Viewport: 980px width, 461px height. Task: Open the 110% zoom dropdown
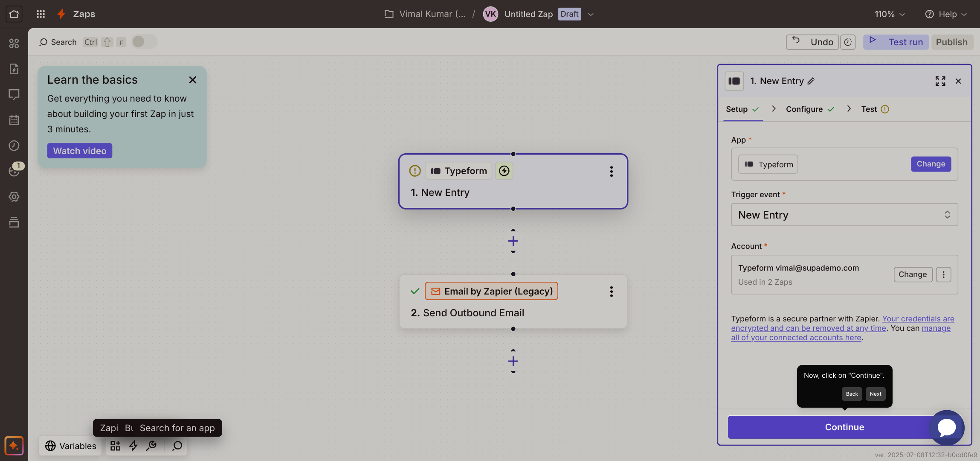coord(890,14)
